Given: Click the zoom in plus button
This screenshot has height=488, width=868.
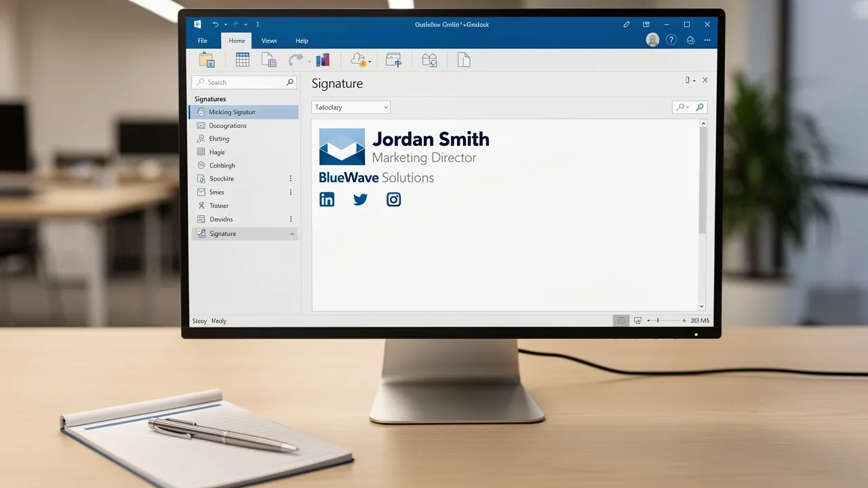Looking at the screenshot, I should click(x=684, y=321).
